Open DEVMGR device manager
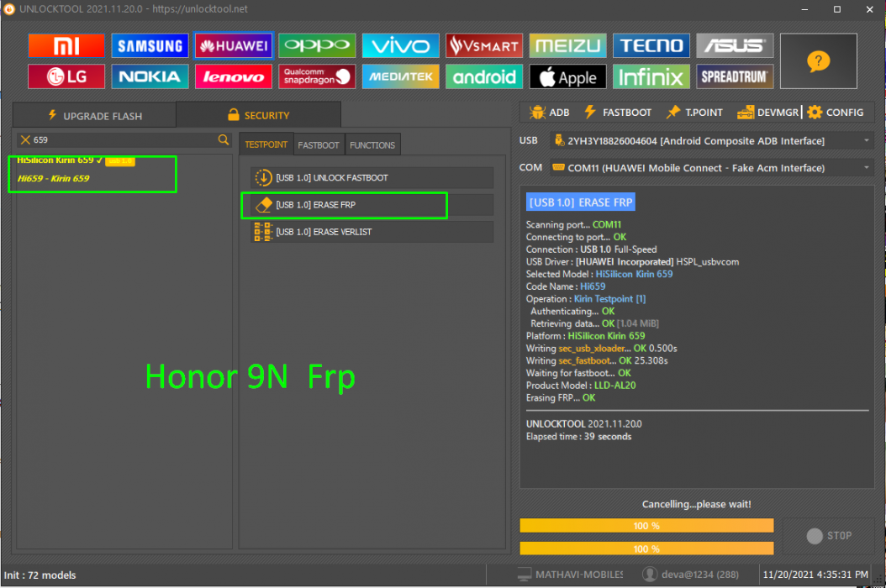 (768, 113)
